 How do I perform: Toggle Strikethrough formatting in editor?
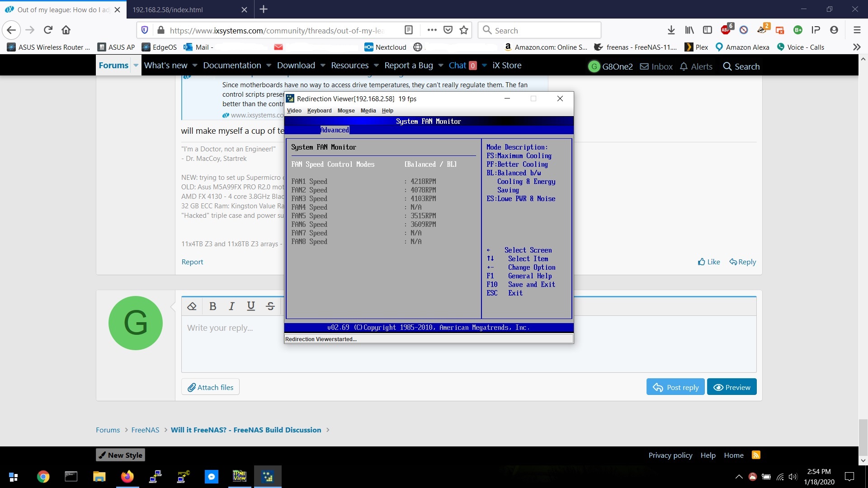[x=270, y=306]
